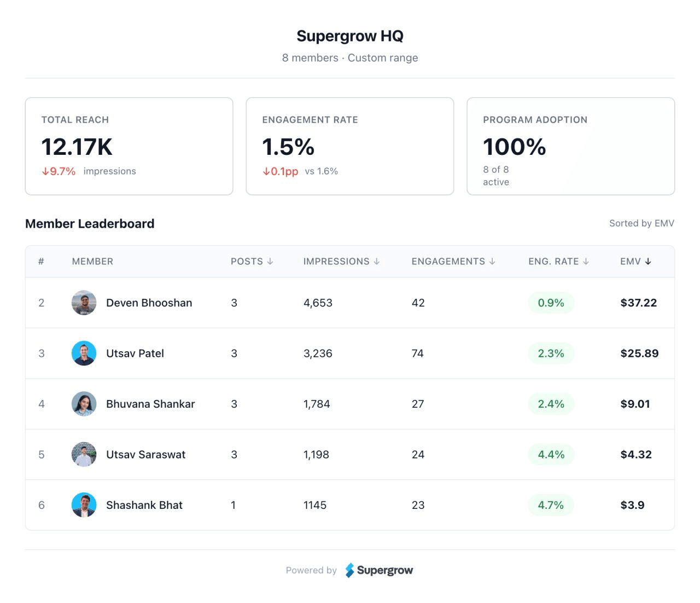The height and width of the screenshot is (603, 700).
Task: Click the 1,198 impressions cell
Action: (x=316, y=455)
